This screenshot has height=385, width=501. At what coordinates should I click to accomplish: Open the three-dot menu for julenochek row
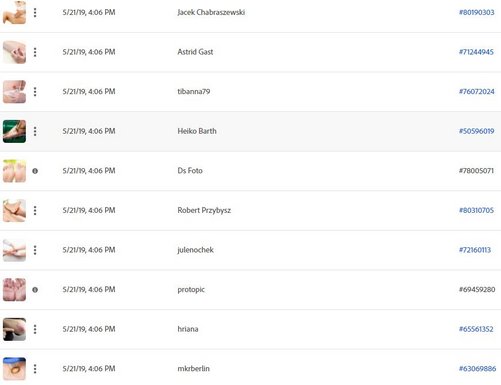[x=35, y=250]
